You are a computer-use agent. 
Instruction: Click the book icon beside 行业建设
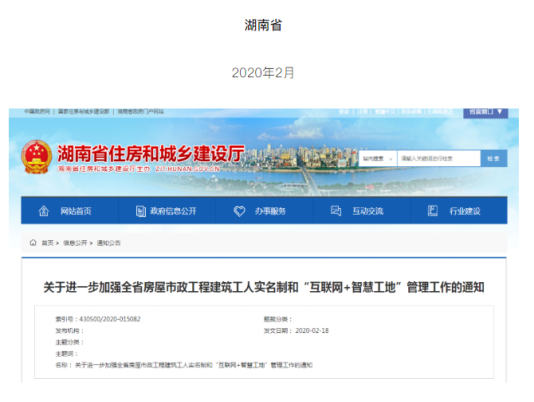tap(433, 211)
